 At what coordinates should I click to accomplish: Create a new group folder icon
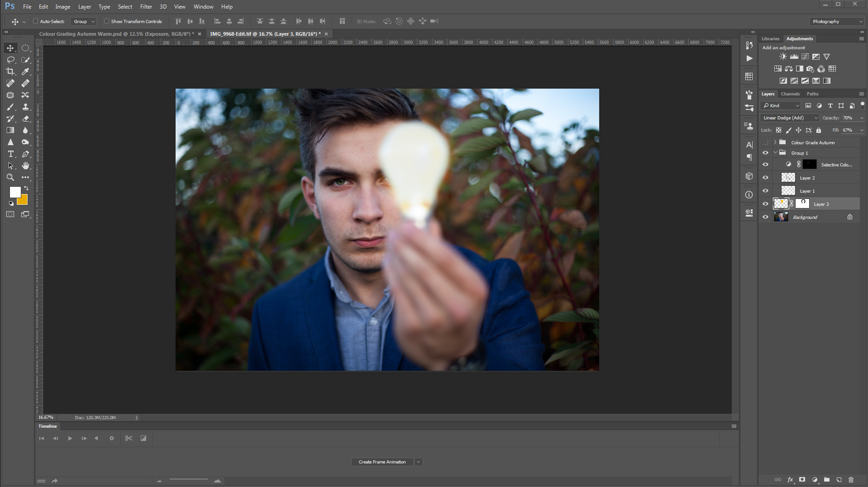click(827, 480)
